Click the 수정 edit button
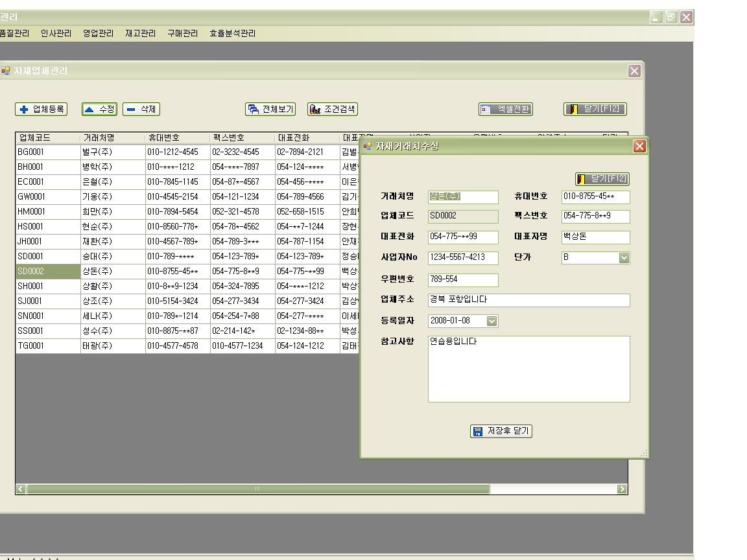Image resolution: width=747 pixels, height=560 pixels. point(99,109)
